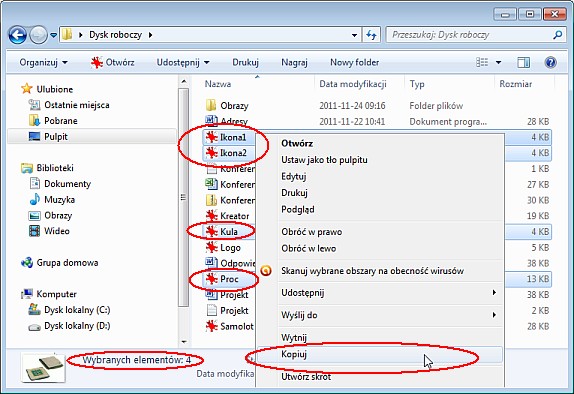The image size is (574, 394).
Task: Open Dysk lokalny (D:)
Action: coord(69,326)
